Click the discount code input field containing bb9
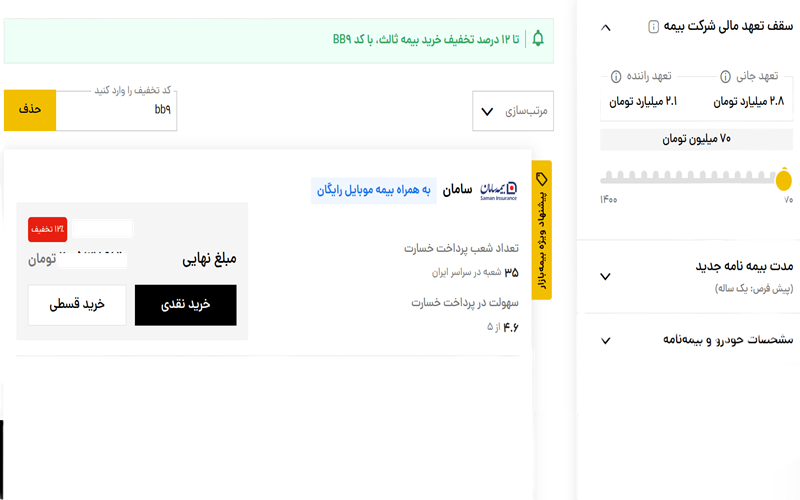The image size is (800, 500). pyautogui.click(x=116, y=110)
